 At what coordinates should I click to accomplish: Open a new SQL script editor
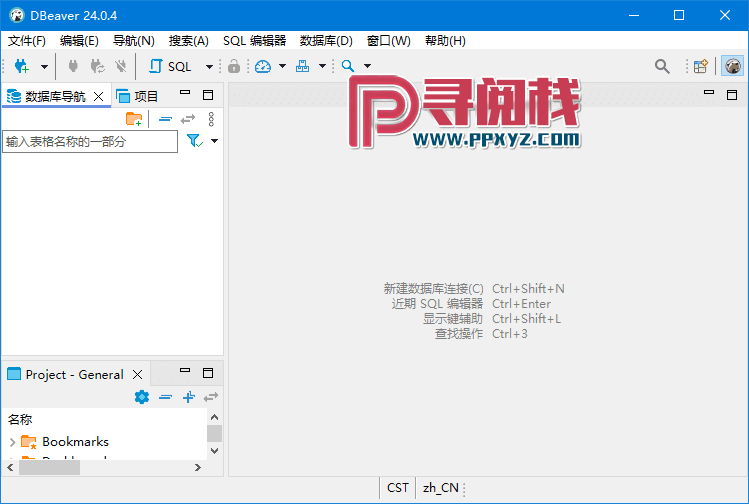pyautogui.click(x=170, y=66)
